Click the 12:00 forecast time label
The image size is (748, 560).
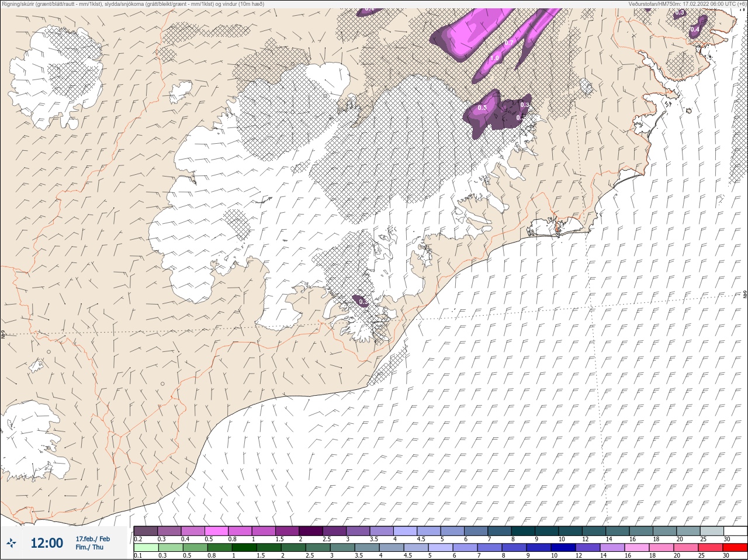(47, 543)
